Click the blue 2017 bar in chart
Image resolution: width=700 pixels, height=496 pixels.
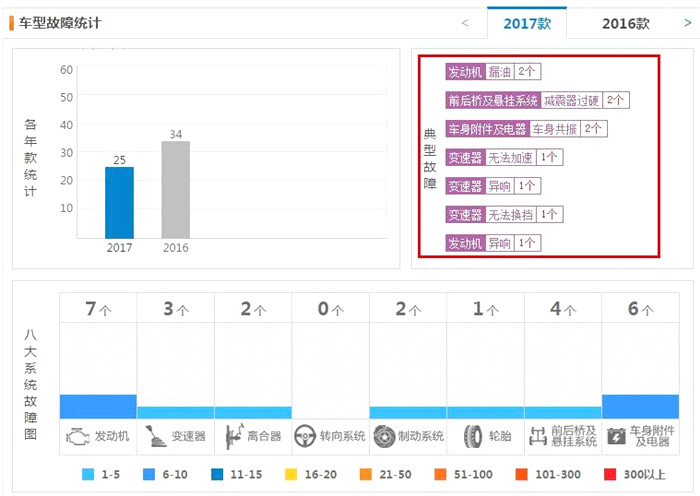tap(119, 202)
